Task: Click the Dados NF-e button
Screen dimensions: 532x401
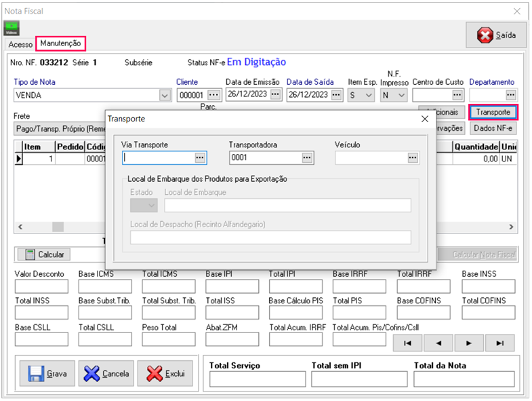Action: [493, 128]
